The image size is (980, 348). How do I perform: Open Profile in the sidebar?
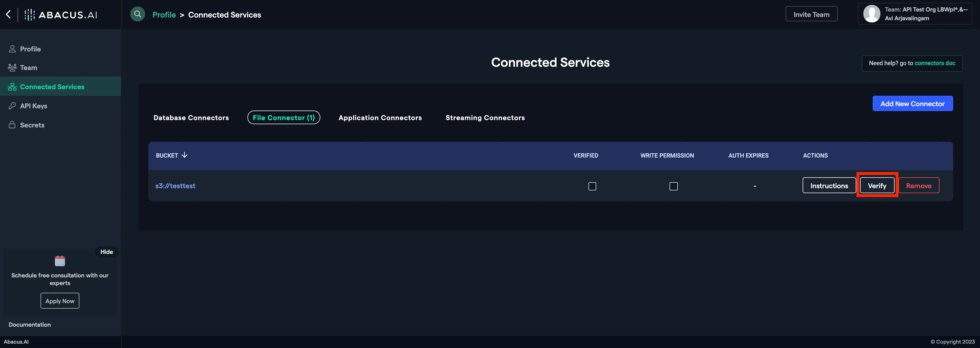coord(30,49)
